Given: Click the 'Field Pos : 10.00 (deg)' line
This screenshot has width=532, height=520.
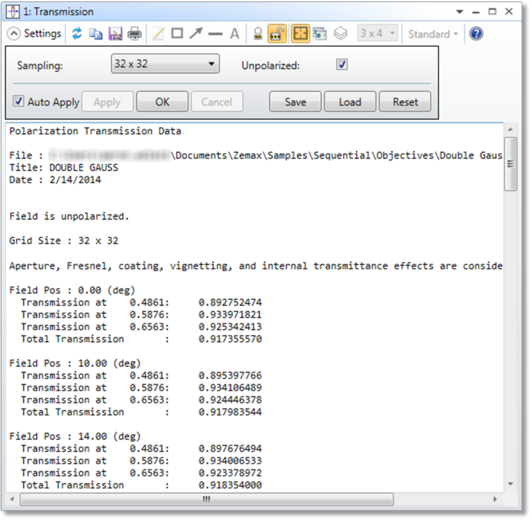Looking at the screenshot, I should pyautogui.click(x=75, y=363).
